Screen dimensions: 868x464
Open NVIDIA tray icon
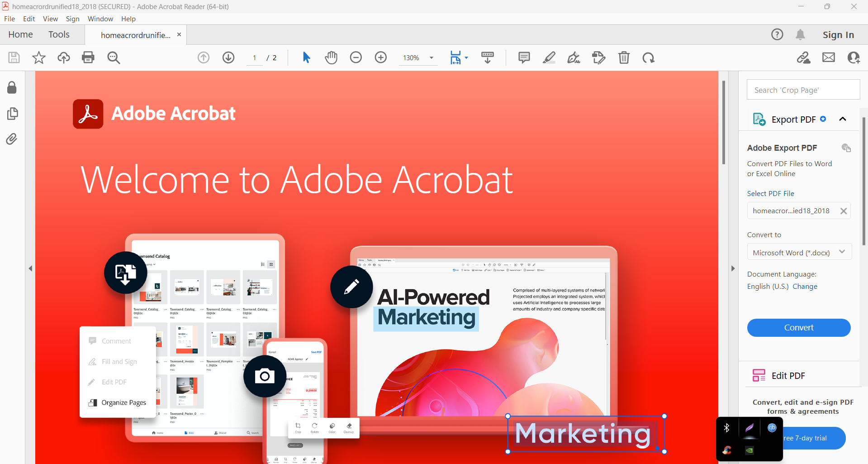[x=749, y=450]
